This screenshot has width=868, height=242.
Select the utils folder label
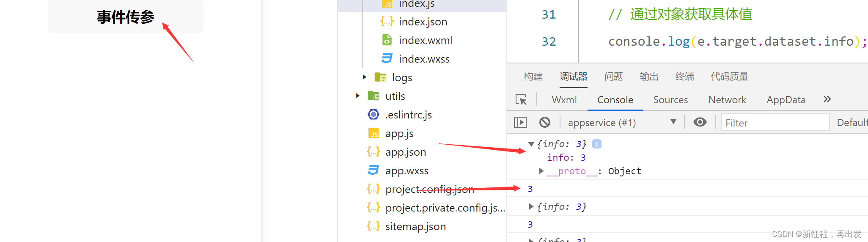click(395, 96)
